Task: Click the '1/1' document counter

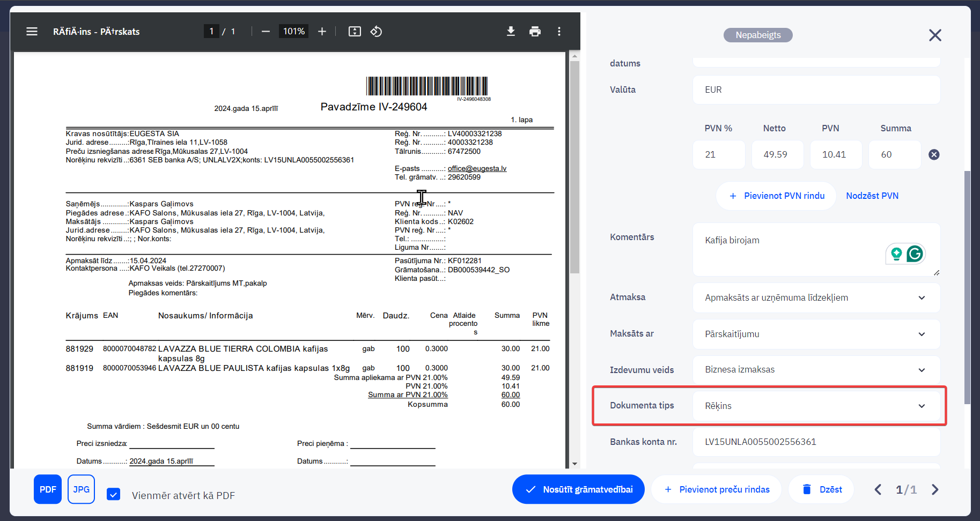Action: (x=906, y=489)
